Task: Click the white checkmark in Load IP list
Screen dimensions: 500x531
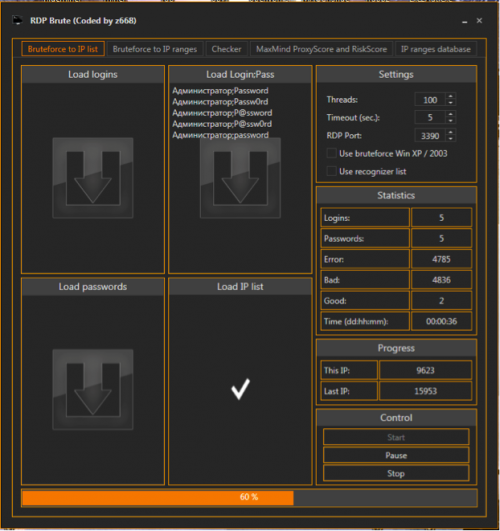Action: [241, 389]
